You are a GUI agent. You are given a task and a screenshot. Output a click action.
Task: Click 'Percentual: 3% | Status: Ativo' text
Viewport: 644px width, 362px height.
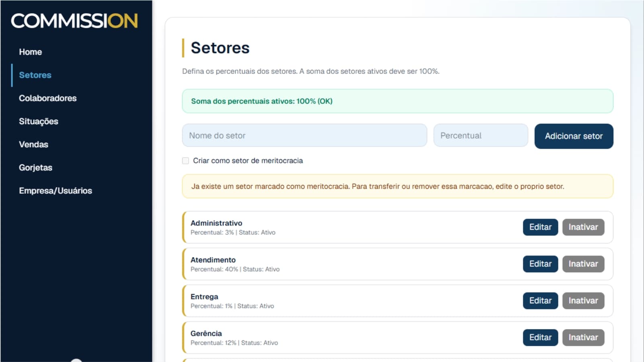[233, 233]
